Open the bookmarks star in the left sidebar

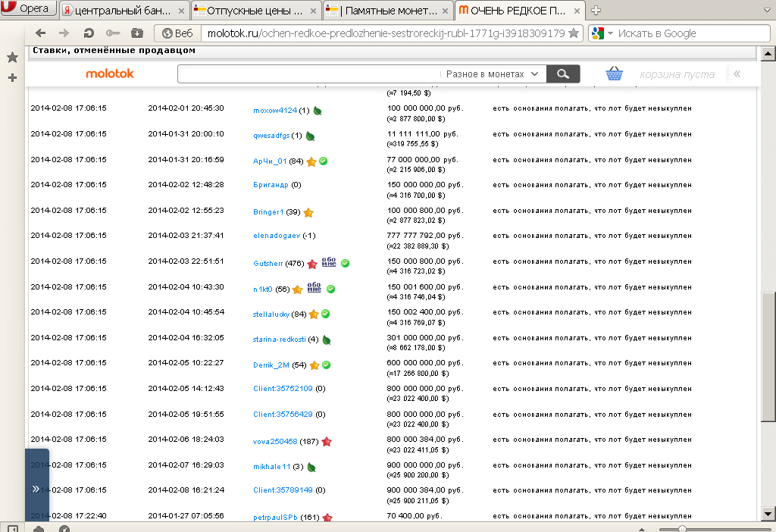pyautogui.click(x=12, y=58)
